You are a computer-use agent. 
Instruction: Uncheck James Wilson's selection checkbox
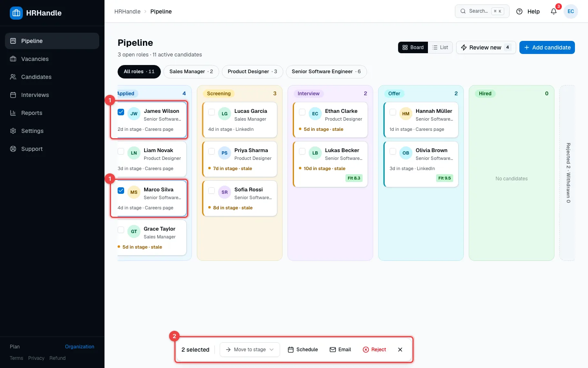click(121, 112)
